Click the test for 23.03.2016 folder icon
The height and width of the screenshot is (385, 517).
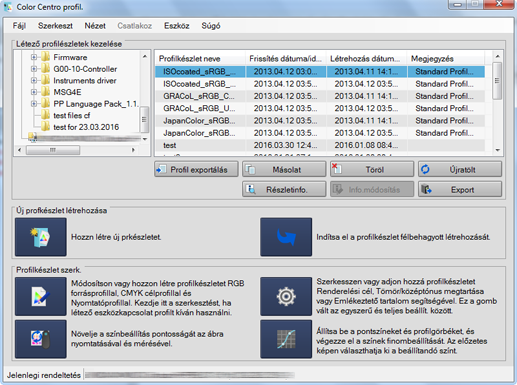point(45,127)
